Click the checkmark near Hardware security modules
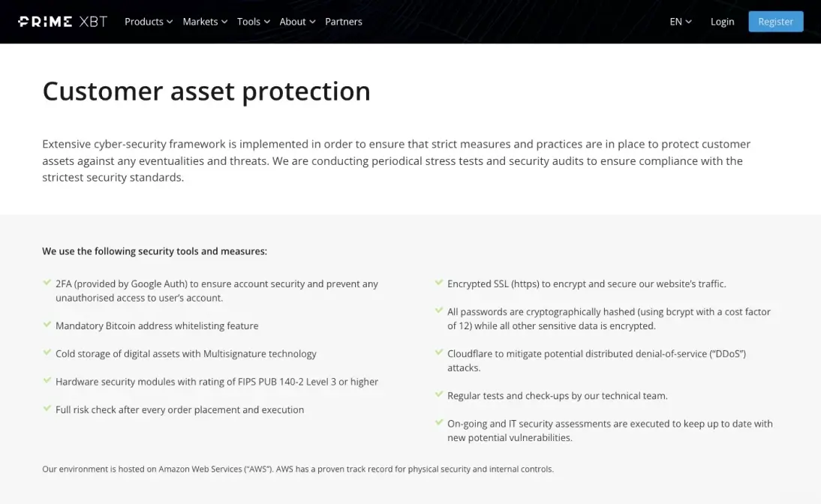821x504 pixels. click(47, 381)
